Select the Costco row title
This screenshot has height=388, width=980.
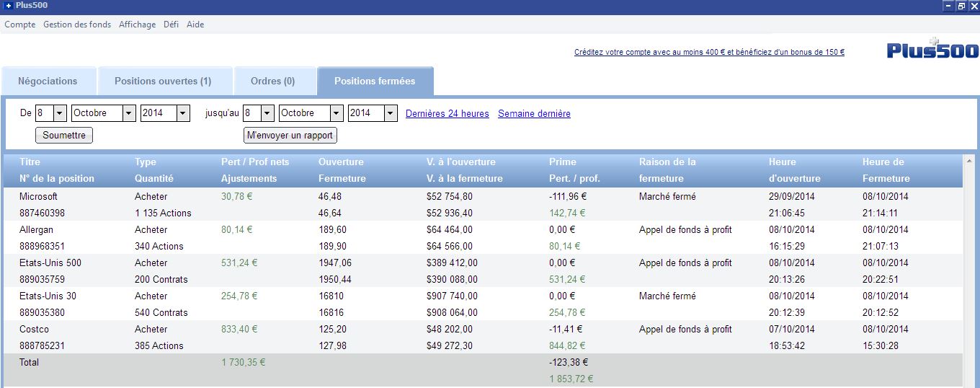click(x=34, y=329)
